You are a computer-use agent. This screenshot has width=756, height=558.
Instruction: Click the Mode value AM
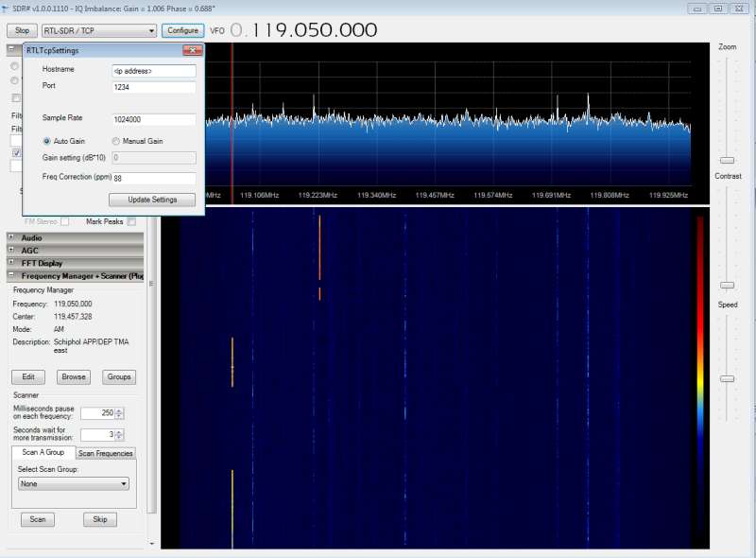tap(59, 329)
